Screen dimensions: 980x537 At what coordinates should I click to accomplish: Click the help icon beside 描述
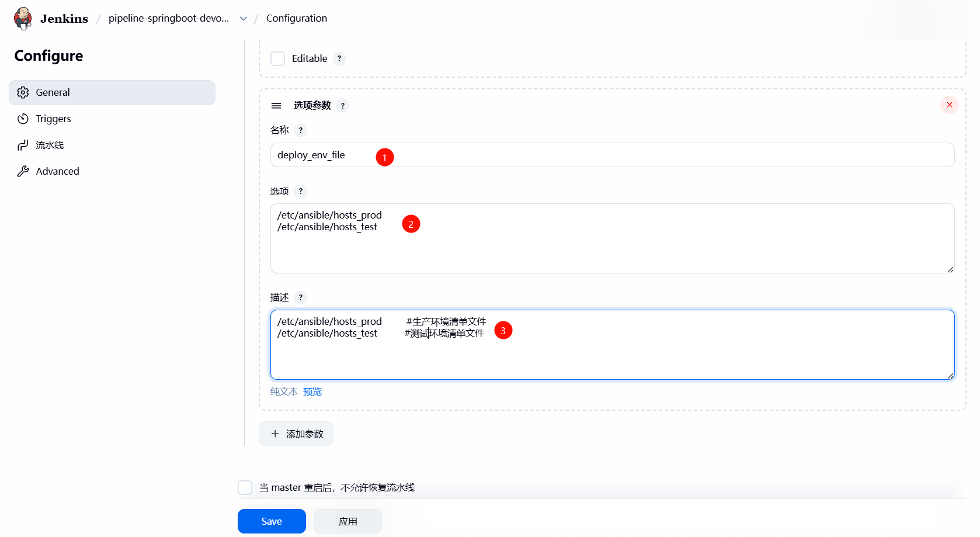pyautogui.click(x=301, y=297)
